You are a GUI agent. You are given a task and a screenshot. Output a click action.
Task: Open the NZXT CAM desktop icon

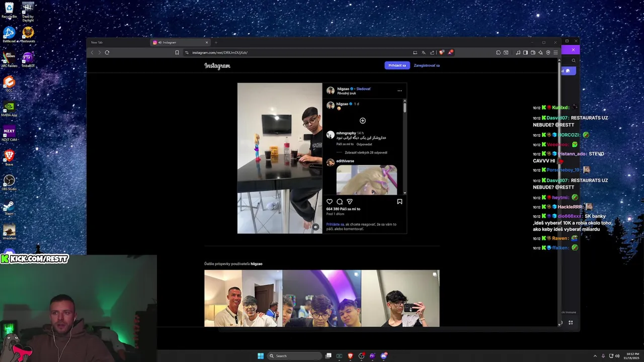tap(9, 133)
